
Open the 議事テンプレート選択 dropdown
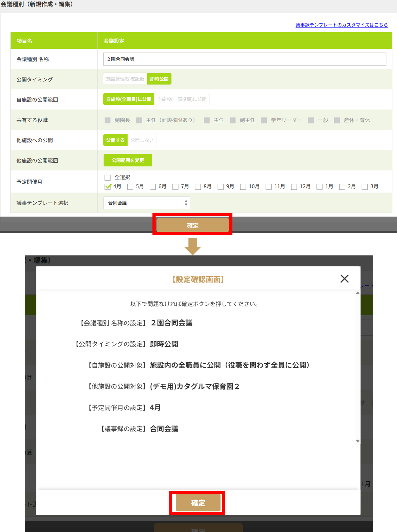tap(147, 203)
